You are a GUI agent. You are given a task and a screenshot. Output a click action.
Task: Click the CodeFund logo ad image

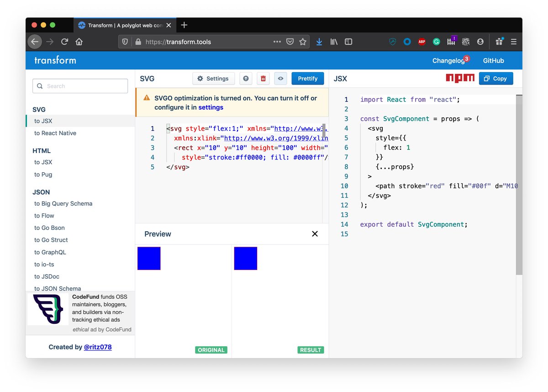(48, 309)
